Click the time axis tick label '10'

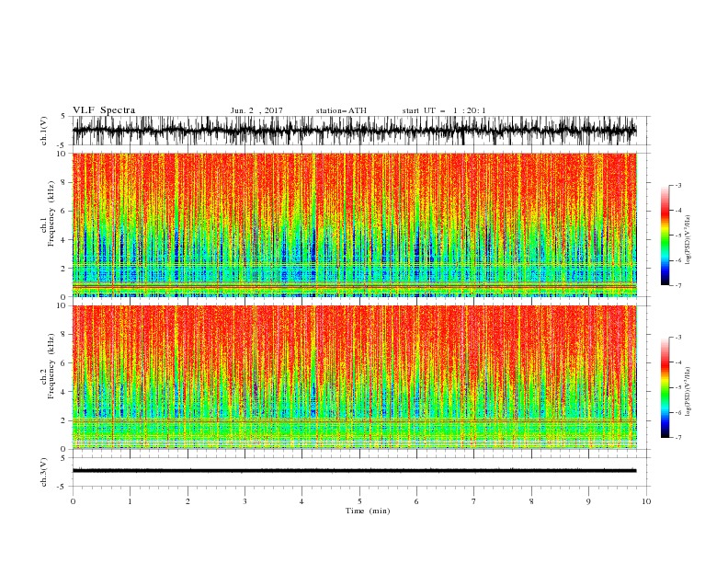646,501
